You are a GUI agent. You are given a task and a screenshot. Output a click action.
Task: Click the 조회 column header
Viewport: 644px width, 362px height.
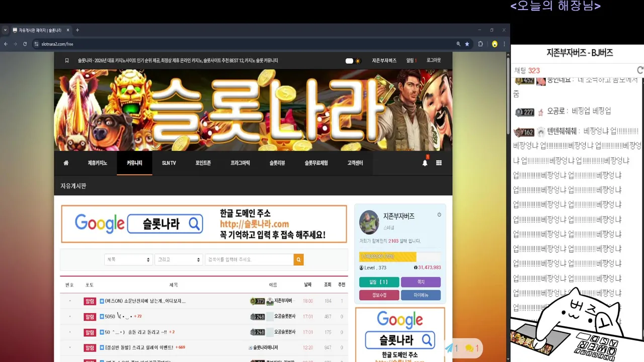pos(328,285)
